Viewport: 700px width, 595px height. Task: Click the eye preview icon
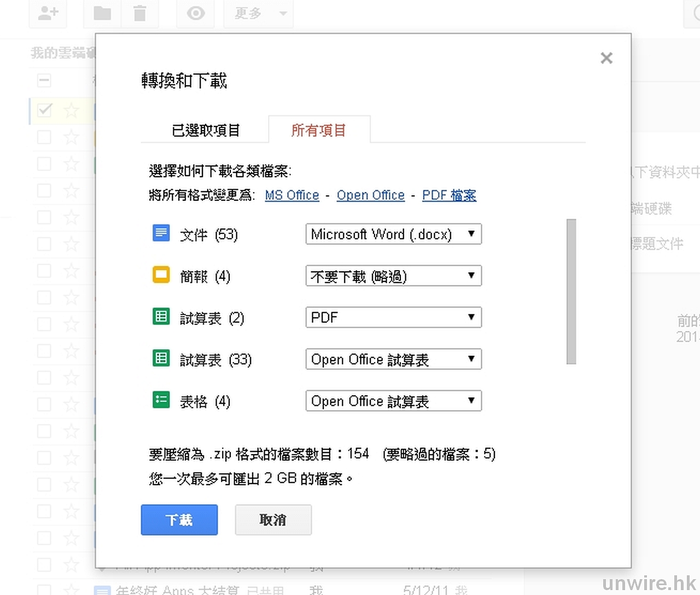[196, 13]
